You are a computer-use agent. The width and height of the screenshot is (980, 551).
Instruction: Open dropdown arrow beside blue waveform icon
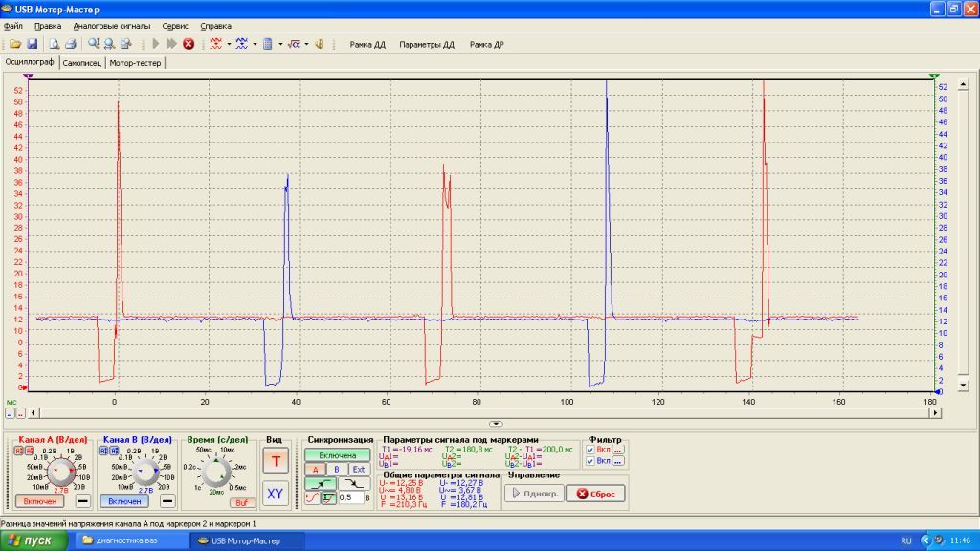point(255,44)
